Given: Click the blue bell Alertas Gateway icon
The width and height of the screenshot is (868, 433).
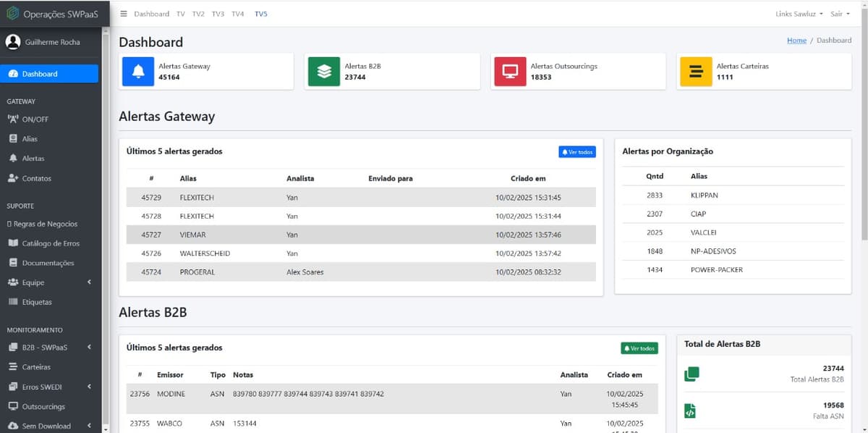Looking at the screenshot, I should coord(138,71).
